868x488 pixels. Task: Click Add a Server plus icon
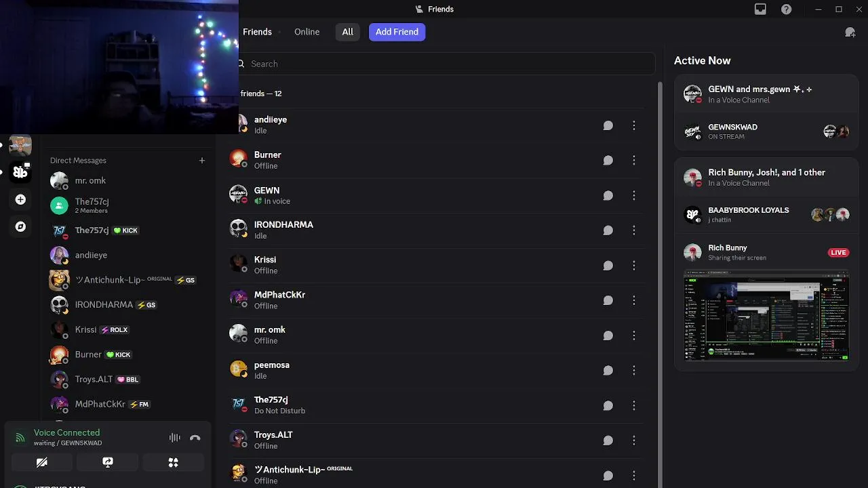tap(20, 199)
